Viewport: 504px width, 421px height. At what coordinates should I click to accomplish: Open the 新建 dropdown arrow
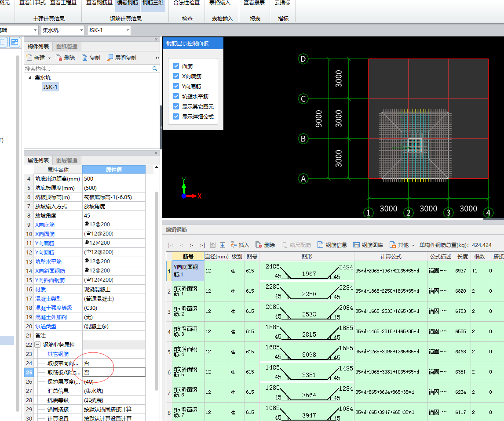coord(50,58)
